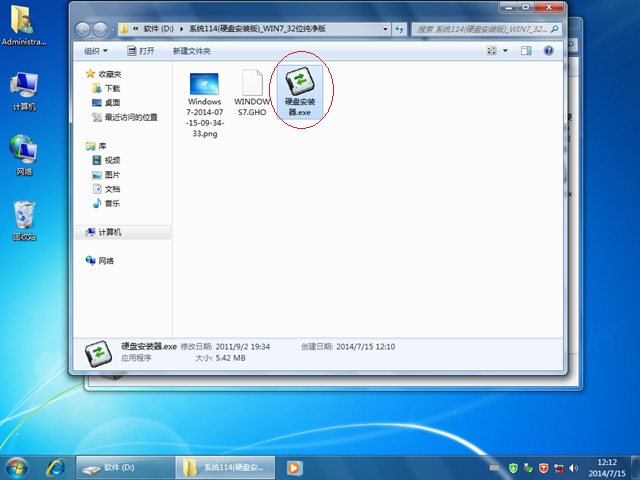Open the 组织 dropdown menu

95,50
